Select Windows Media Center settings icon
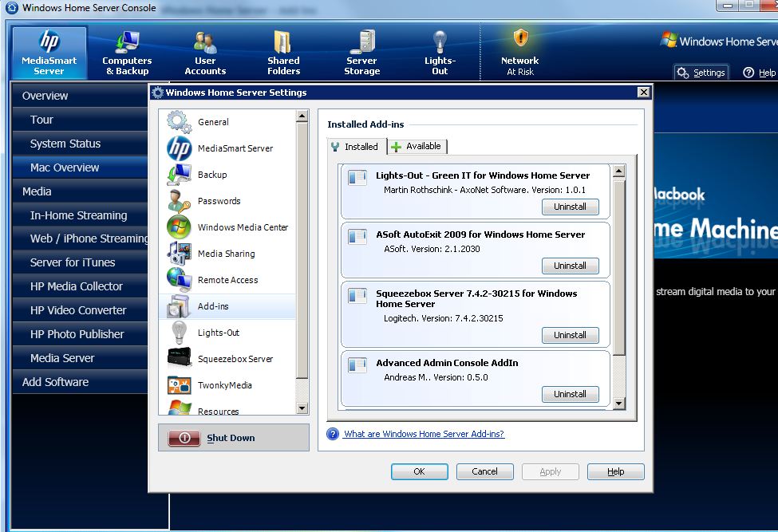This screenshot has width=778, height=532. pyautogui.click(x=179, y=227)
